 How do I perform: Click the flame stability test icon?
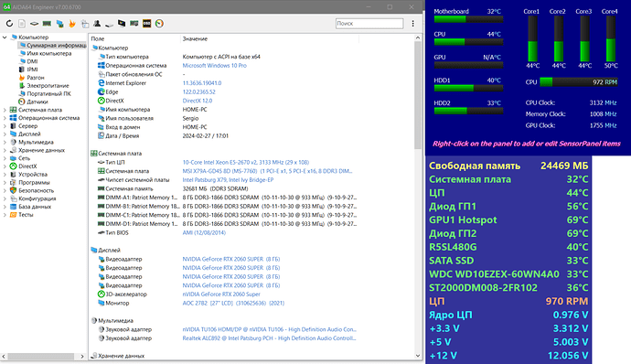pos(72,24)
